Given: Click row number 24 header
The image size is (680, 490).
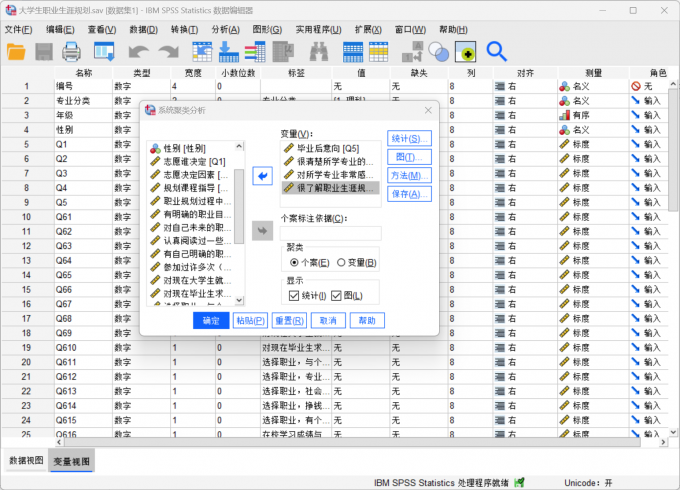Looking at the screenshot, I should coord(26,420).
